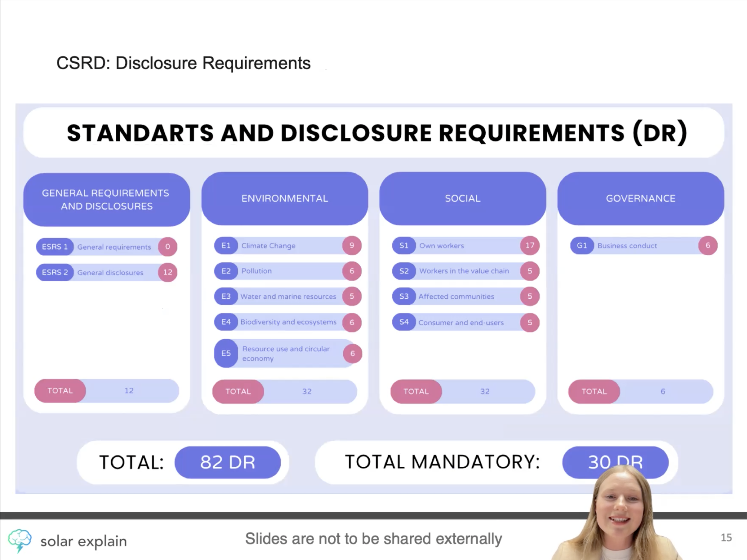Click the 0 count beside General requirements
The height and width of the screenshot is (560, 747).
tap(168, 247)
